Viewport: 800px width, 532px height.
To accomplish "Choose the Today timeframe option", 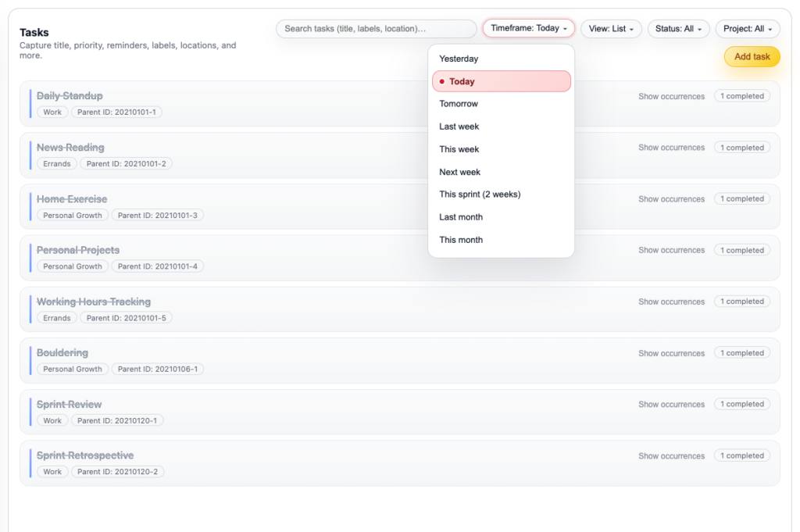I will pyautogui.click(x=501, y=81).
